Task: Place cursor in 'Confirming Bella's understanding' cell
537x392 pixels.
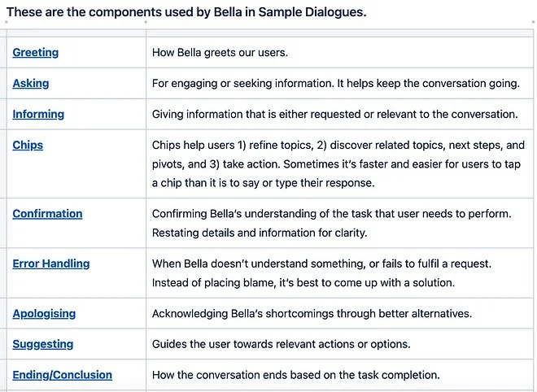Action: tap(331, 223)
